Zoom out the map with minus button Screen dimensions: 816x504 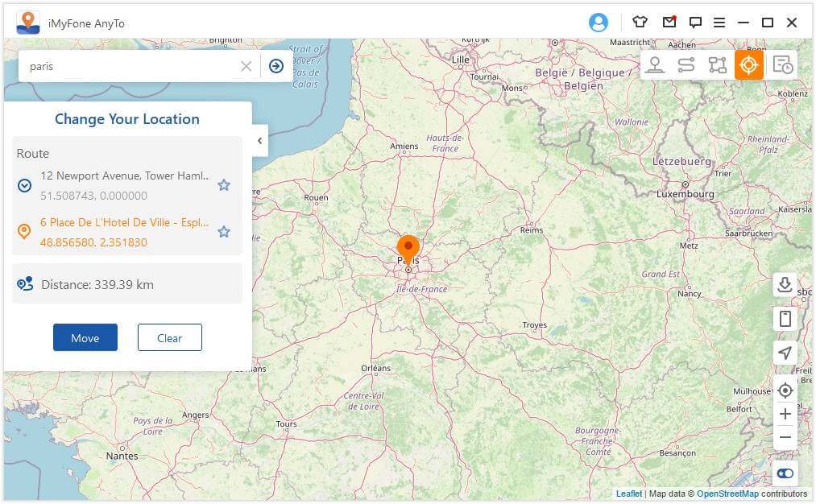click(x=785, y=437)
